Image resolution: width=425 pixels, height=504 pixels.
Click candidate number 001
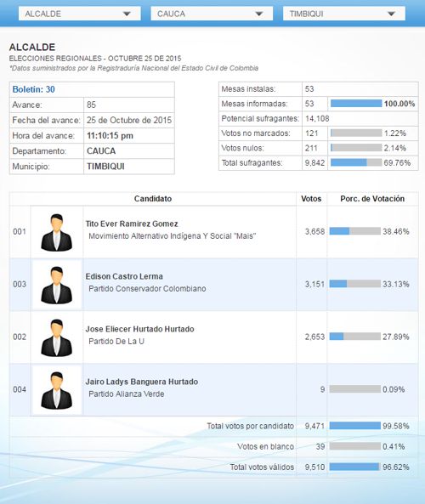(x=20, y=231)
